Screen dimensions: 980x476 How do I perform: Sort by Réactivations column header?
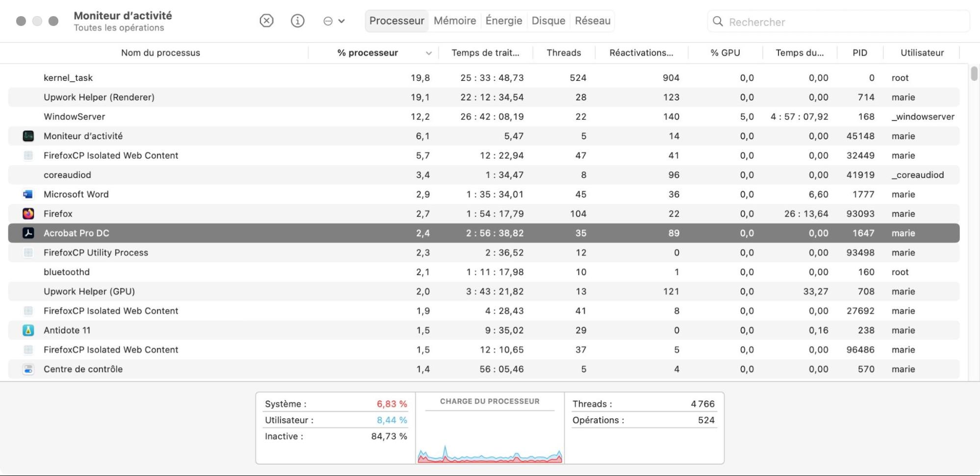click(641, 52)
